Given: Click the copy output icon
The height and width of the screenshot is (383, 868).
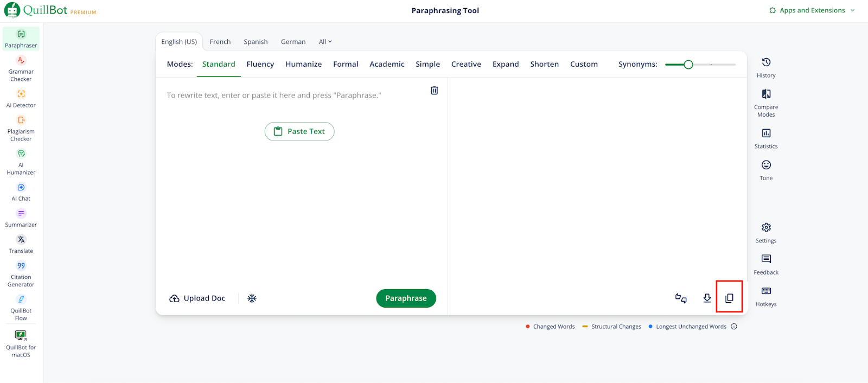Looking at the screenshot, I should [x=729, y=298].
